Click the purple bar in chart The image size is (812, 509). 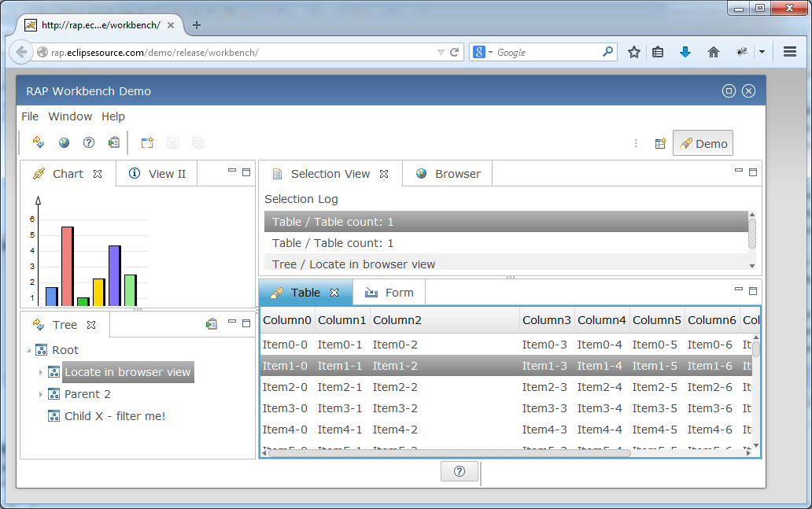(x=115, y=276)
